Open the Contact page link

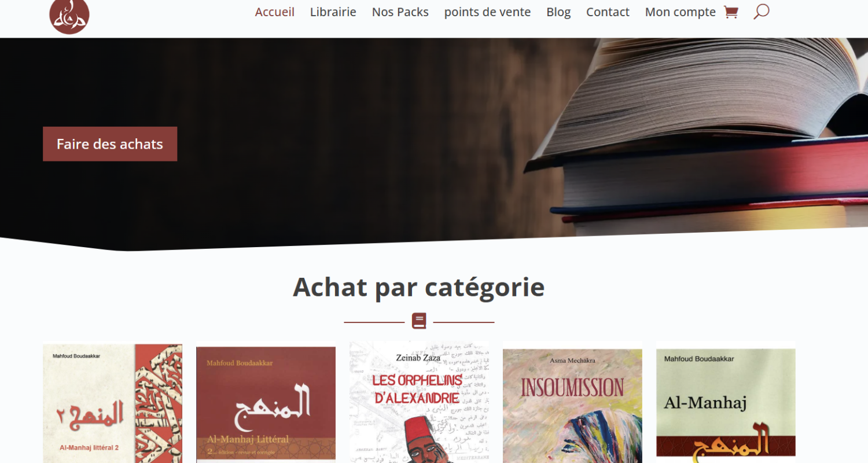[x=608, y=12]
